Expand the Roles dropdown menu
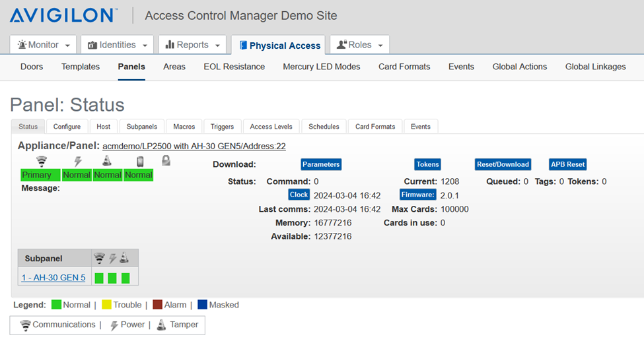The image size is (644, 347). [x=359, y=45]
